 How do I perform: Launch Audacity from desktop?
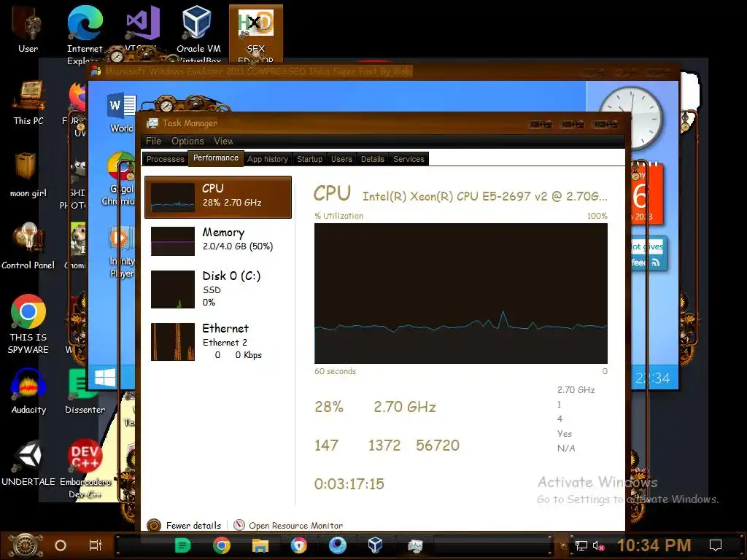coord(28,392)
